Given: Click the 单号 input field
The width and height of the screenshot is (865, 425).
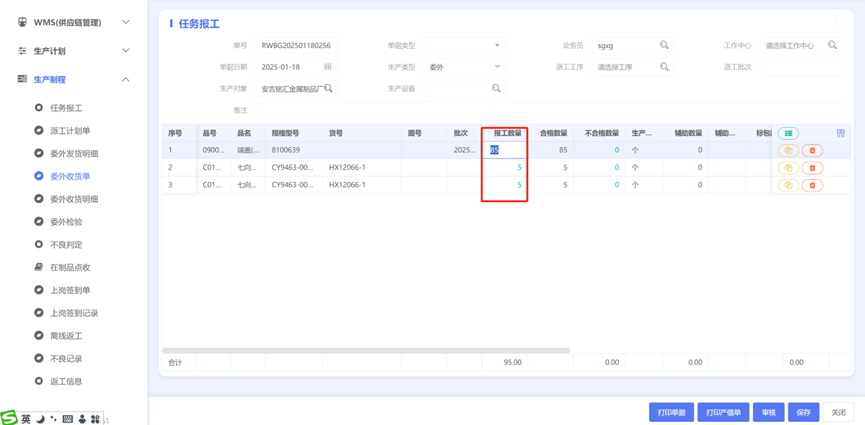Looking at the screenshot, I should click(297, 45).
